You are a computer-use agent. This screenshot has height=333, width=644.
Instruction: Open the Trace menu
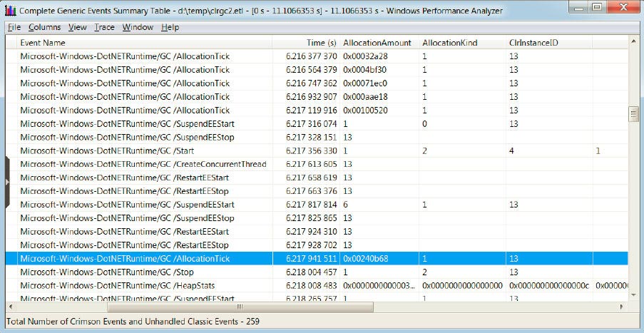click(104, 27)
